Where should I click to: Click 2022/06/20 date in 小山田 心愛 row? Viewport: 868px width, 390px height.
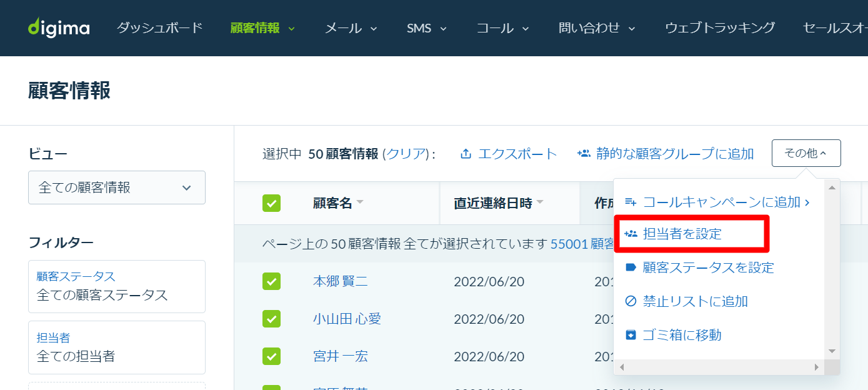(x=489, y=319)
